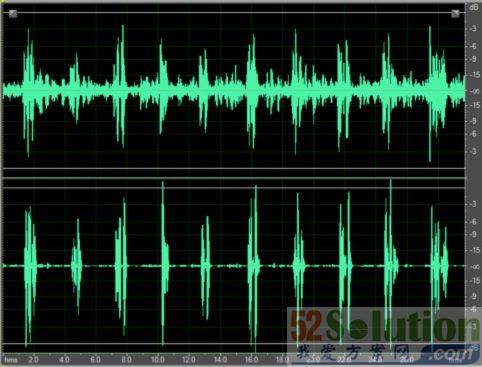
Task: Click the left envelope handle at top-left corner
Action: (x=13, y=14)
